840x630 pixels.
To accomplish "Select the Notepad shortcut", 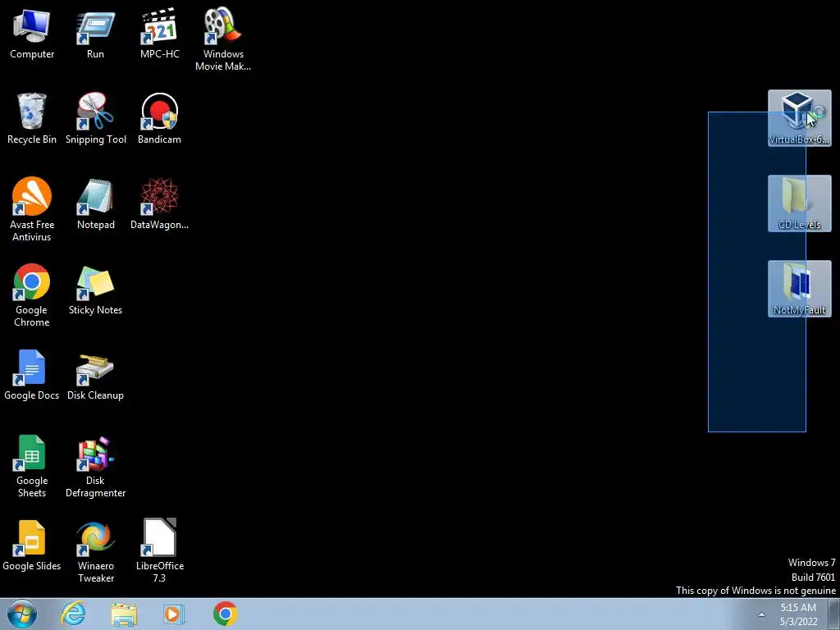I will (x=95, y=204).
